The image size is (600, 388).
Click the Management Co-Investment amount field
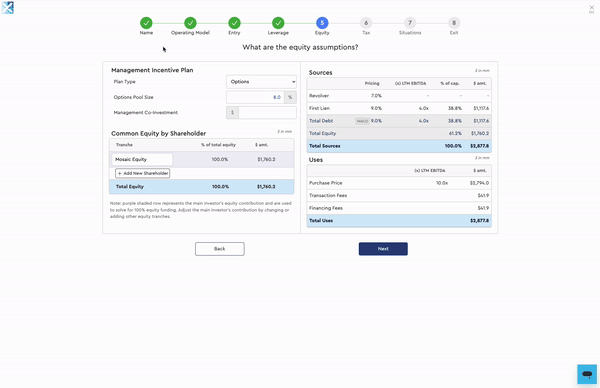(267, 112)
